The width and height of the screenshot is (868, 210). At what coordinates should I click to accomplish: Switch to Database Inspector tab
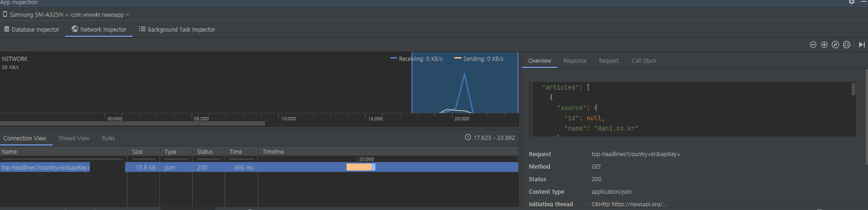point(32,29)
